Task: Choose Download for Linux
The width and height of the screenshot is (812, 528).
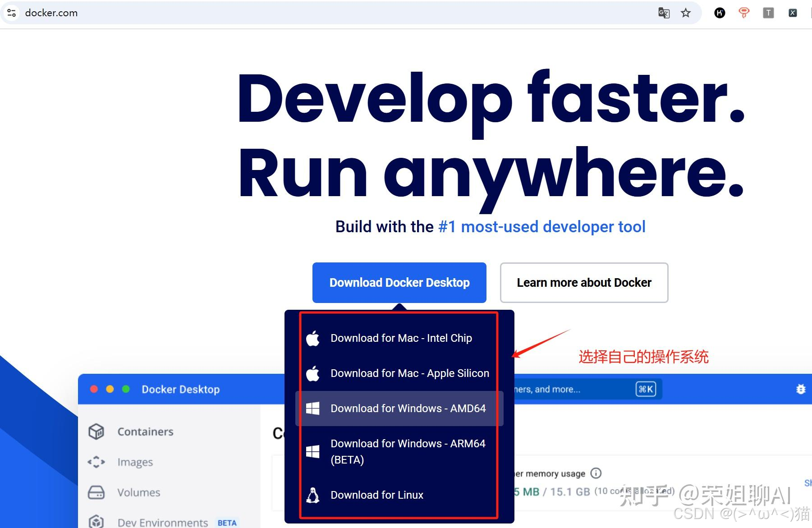Action: pyautogui.click(x=399, y=495)
